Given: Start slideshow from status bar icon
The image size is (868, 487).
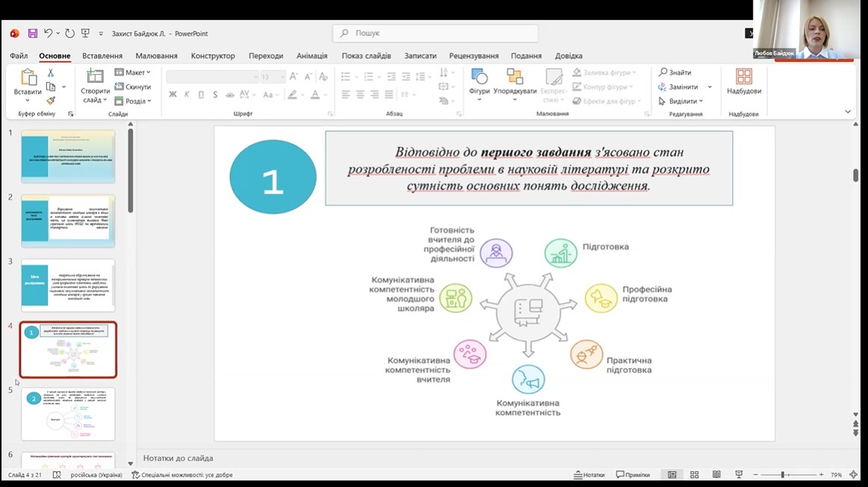Looking at the screenshot, I should [x=739, y=475].
